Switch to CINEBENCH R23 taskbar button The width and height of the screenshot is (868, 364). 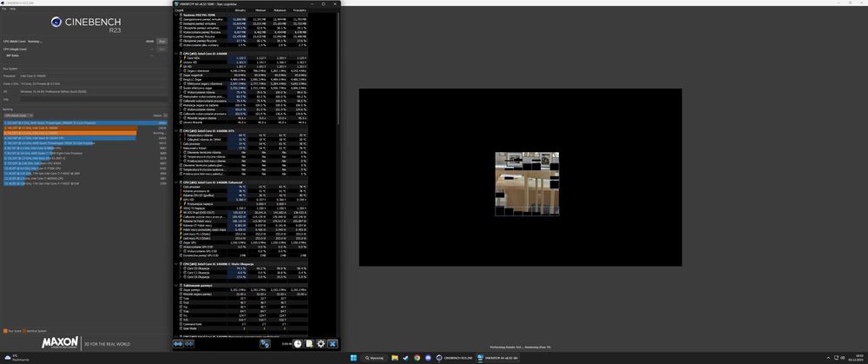tap(454, 358)
